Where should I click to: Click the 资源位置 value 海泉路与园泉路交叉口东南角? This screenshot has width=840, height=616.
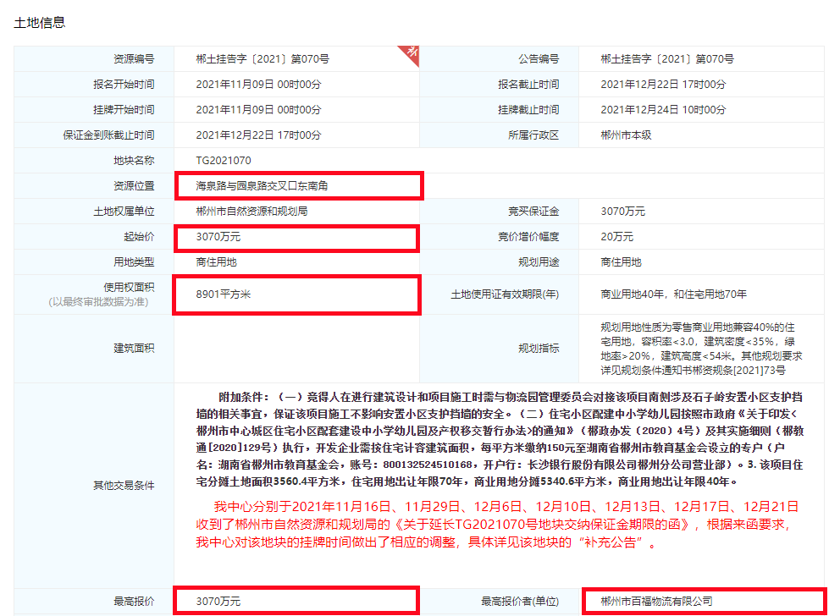pos(262,185)
